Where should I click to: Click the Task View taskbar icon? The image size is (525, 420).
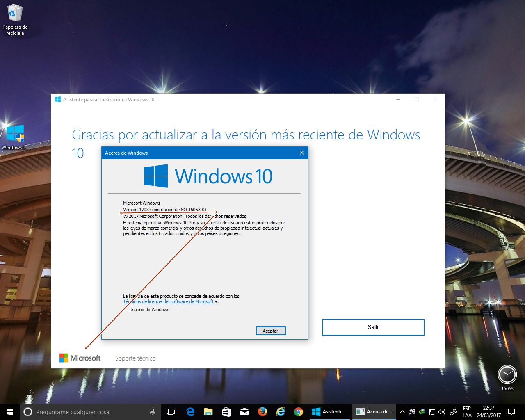pos(171,412)
